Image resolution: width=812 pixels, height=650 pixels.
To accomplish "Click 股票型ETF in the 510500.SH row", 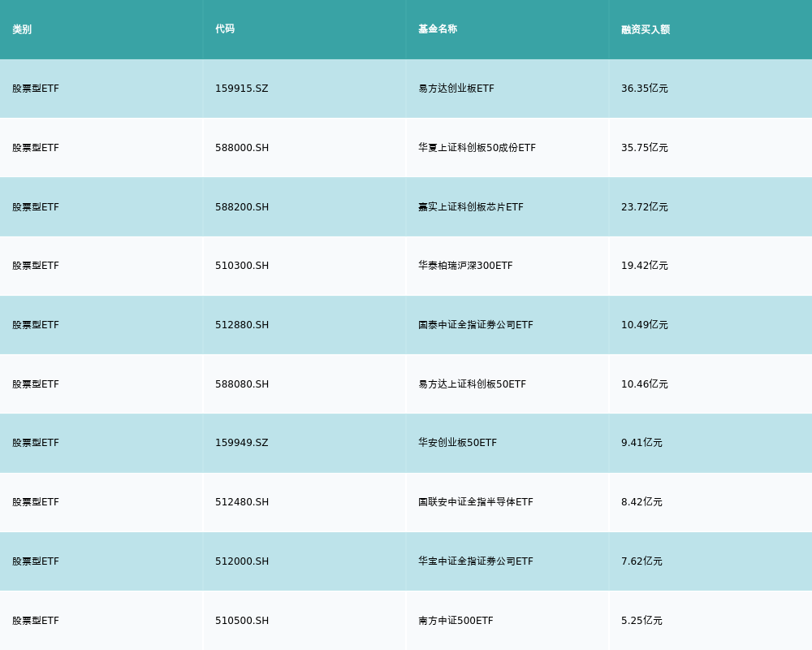I will tap(36, 621).
